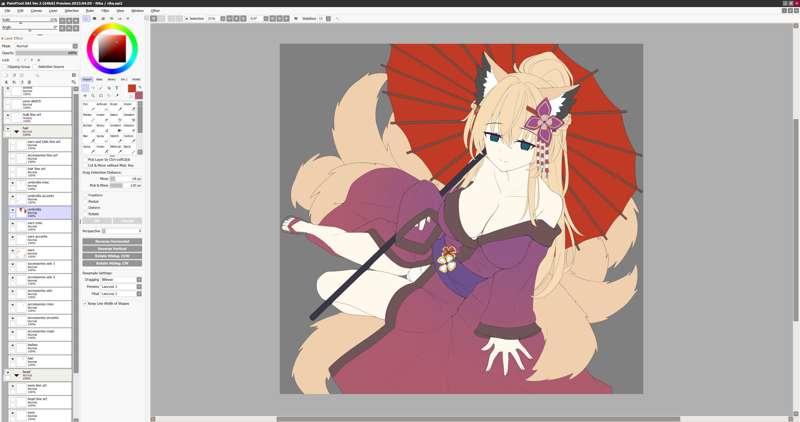The height and width of the screenshot is (422, 800).
Task: Click Rotate 90deg CW button
Action: [x=112, y=263]
